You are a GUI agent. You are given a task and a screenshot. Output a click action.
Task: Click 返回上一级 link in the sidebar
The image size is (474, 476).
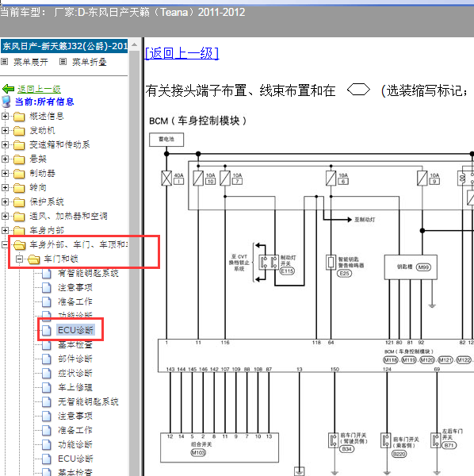(x=39, y=89)
